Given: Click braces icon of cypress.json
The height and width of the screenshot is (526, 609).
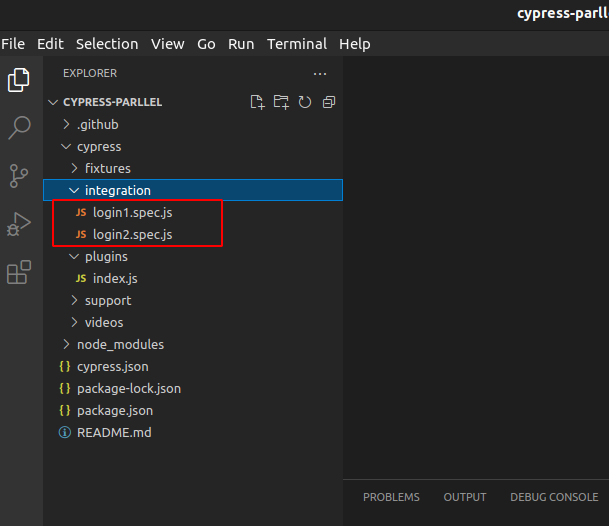Looking at the screenshot, I should [x=65, y=366].
